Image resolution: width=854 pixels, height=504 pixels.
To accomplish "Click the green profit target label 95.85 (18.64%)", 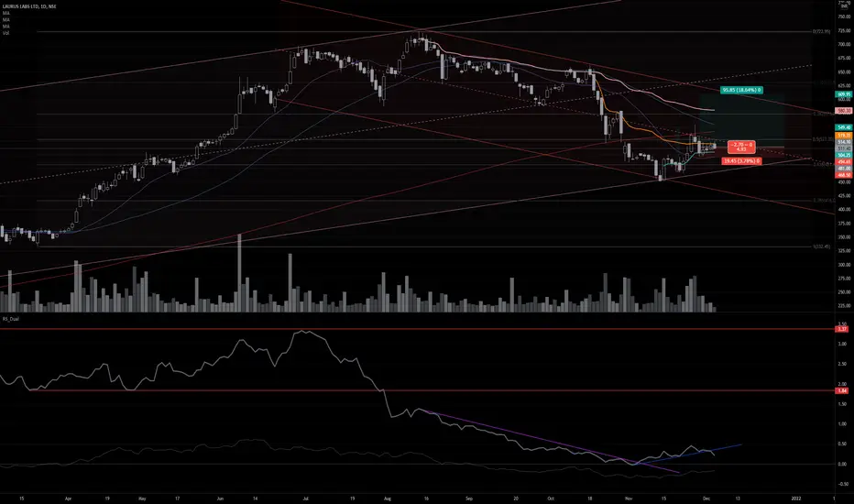I will point(741,90).
